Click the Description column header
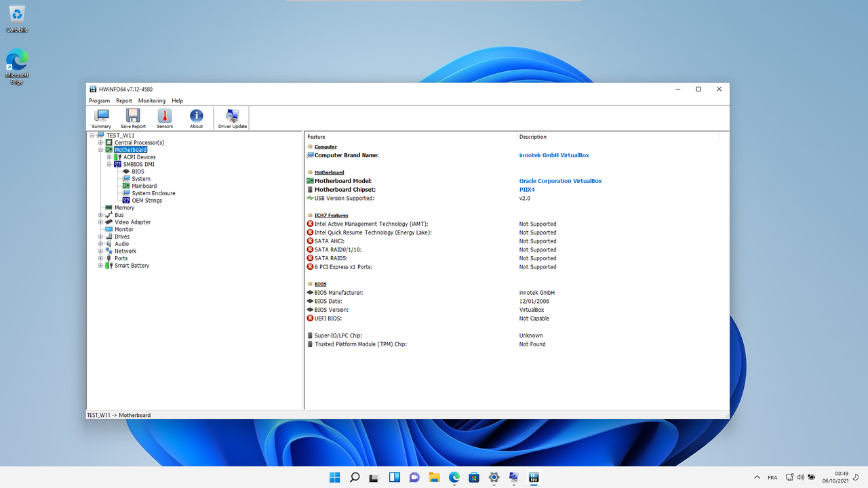This screenshot has height=488, width=868. pos(617,137)
